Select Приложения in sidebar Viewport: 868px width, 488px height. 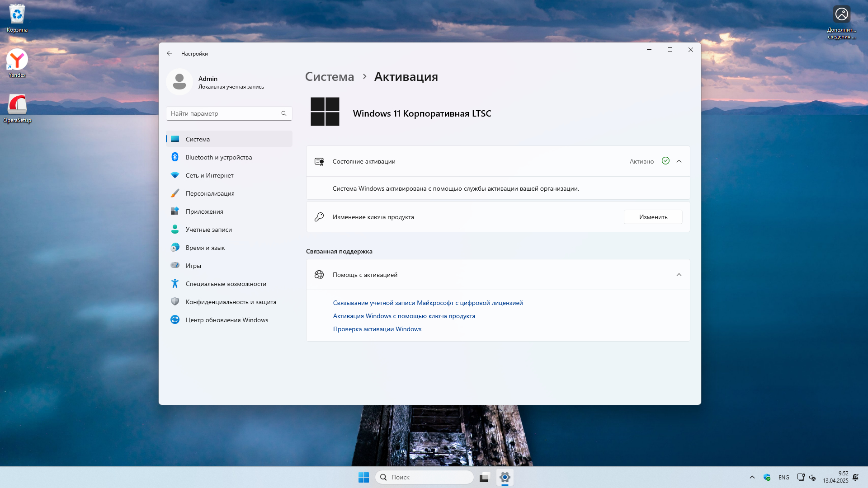tap(204, 211)
